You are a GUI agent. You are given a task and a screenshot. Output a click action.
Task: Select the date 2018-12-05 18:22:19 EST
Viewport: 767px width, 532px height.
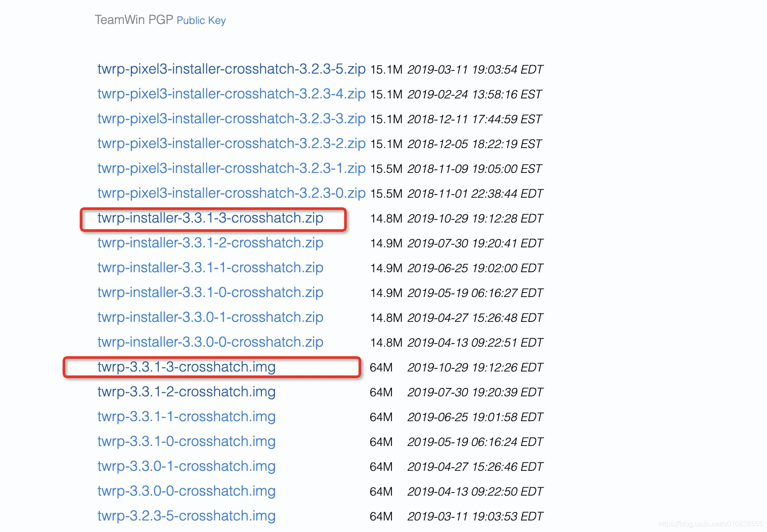[475, 144]
